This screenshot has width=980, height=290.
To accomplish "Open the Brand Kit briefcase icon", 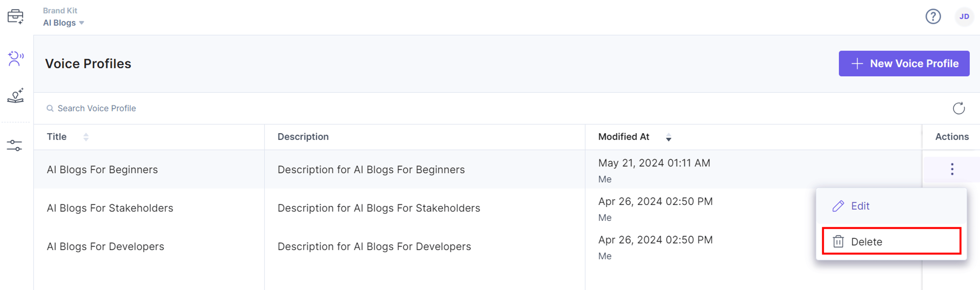I will coord(16,16).
